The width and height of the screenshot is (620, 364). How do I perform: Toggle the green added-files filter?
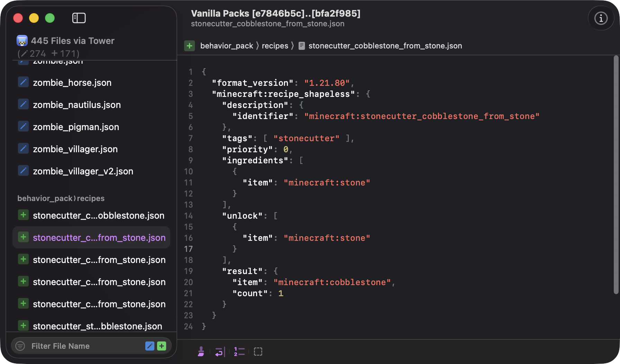tap(162, 346)
